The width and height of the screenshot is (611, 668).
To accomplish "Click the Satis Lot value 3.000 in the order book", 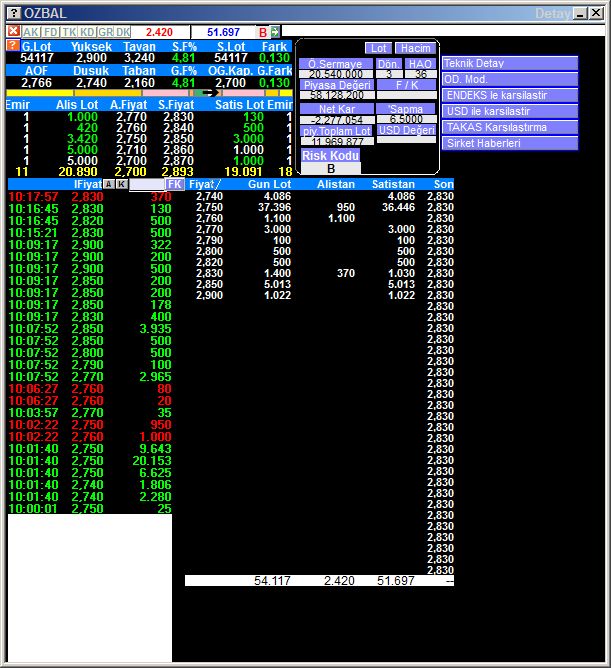I will (248, 139).
